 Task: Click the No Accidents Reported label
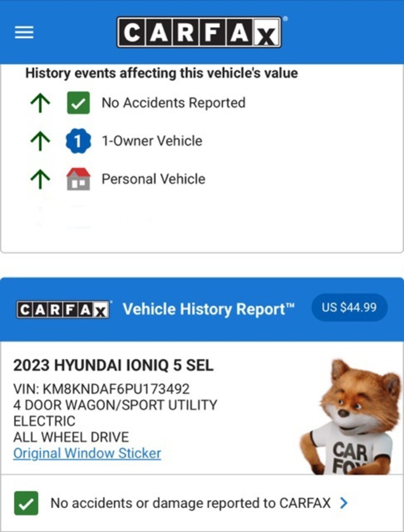point(174,103)
